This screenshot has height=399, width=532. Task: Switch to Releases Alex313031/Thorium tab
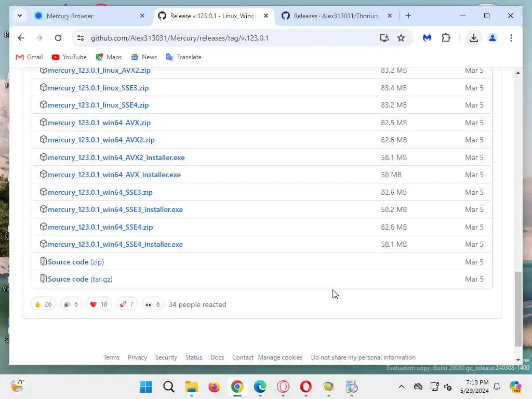[x=336, y=16]
